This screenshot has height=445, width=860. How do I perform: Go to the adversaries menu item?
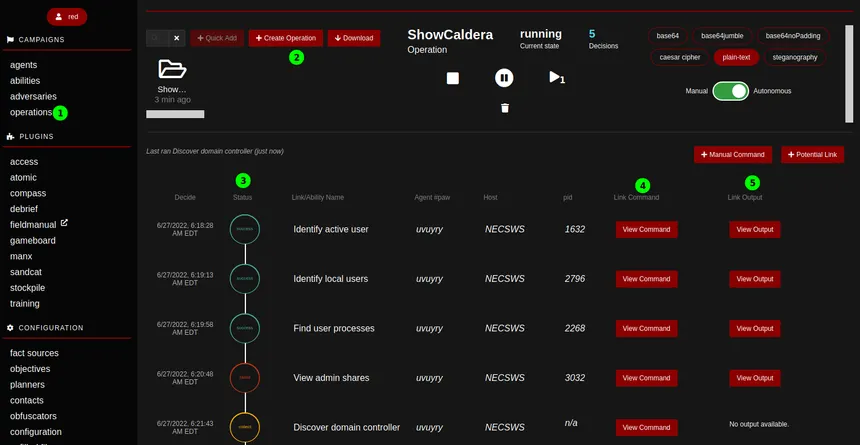[34, 97]
